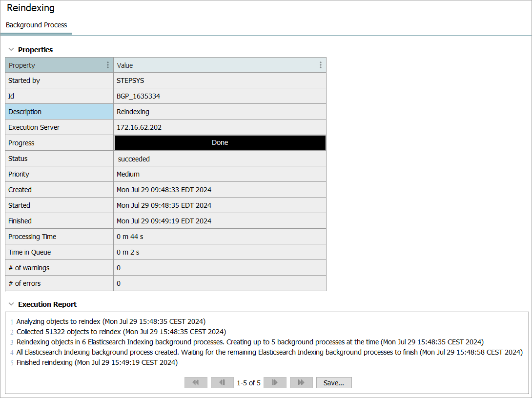Go to last page of execution report

pos(301,383)
